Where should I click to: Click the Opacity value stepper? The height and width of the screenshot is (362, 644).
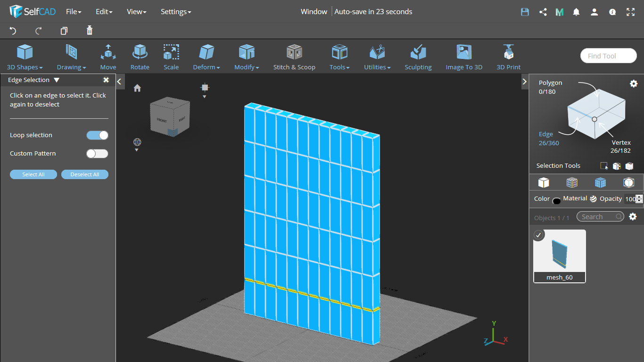(x=639, y=199)
